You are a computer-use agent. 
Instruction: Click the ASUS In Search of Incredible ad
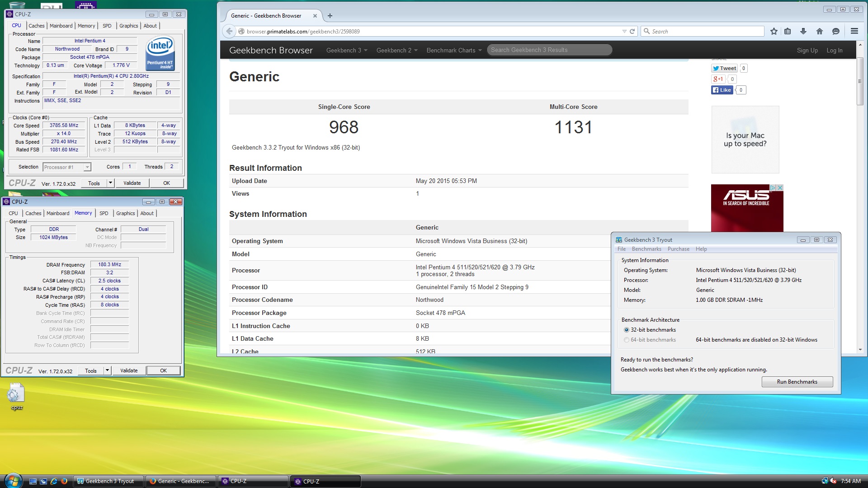(x=747, y=208)
